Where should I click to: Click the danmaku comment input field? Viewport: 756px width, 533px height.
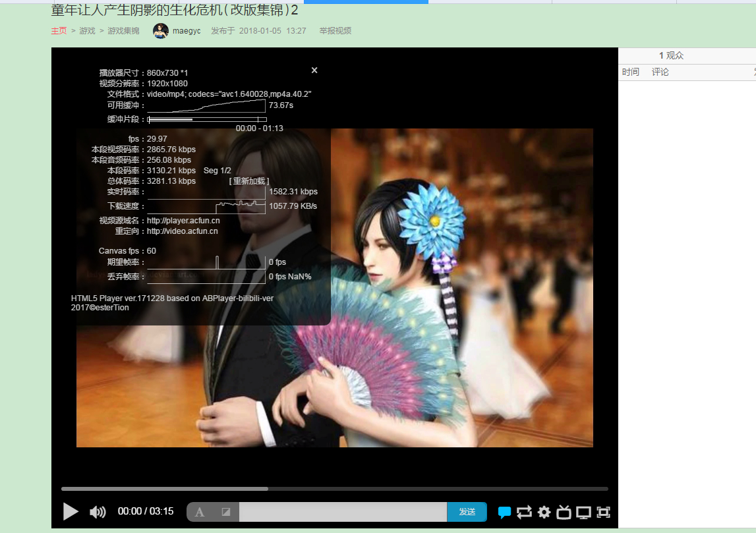[343, 512]
